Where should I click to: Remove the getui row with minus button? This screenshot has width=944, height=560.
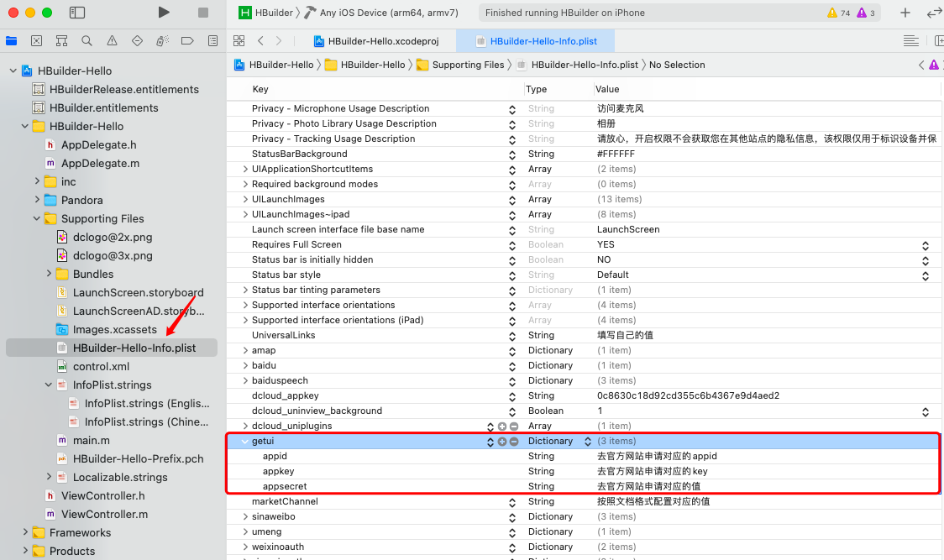click(514, 442)
